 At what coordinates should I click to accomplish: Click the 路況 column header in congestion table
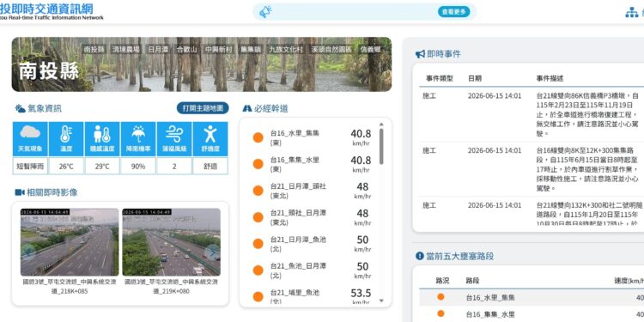442,281
